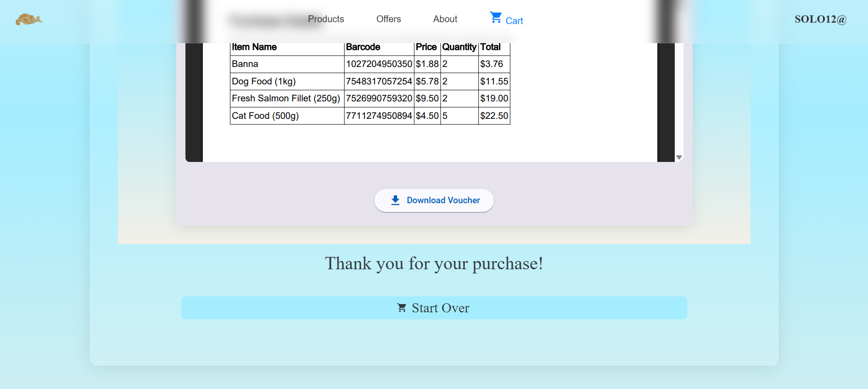
Task: Click the Quantity column header
Action: point(459,47)
